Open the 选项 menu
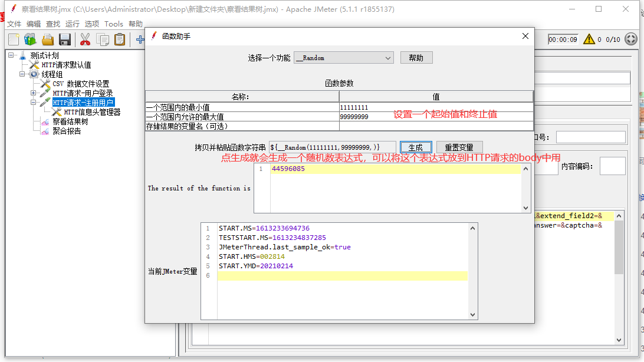 pos(91,24)
